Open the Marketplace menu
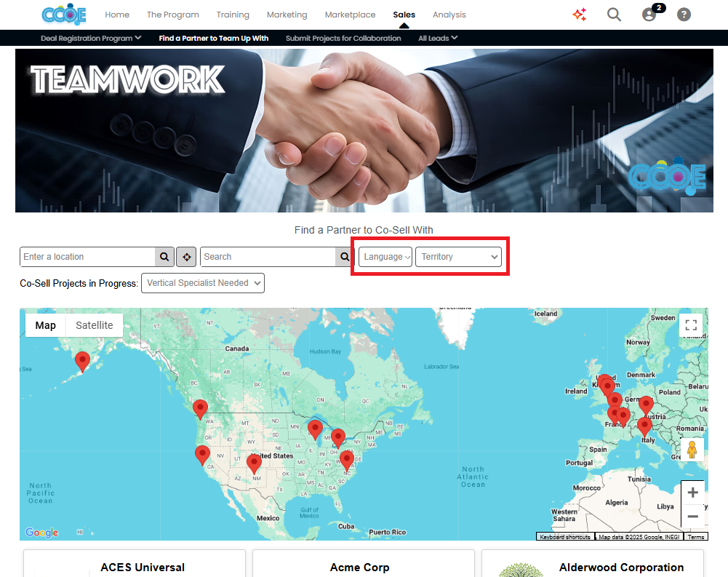Viewport: 728px width, 577px height. pyautogui.click(x=350, y=15)
